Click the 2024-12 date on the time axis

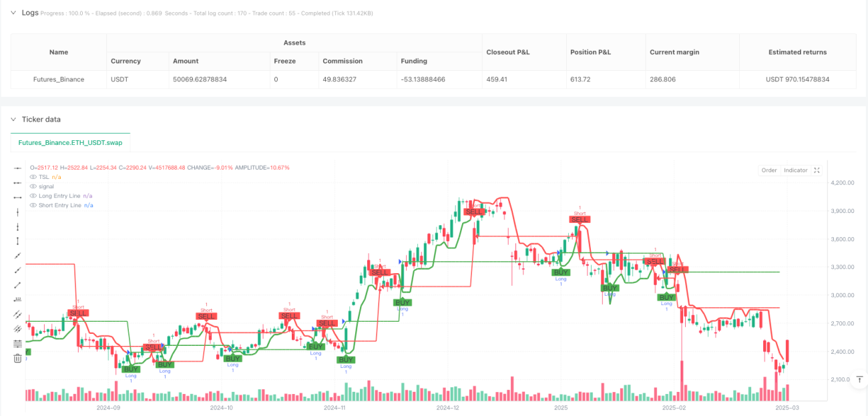coord(448,407)
